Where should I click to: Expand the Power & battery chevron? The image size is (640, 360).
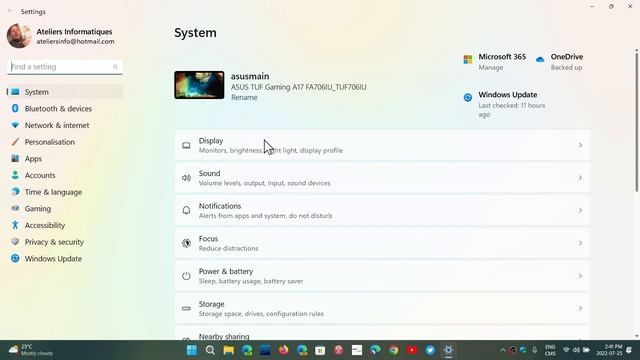(x=580, y=276)
